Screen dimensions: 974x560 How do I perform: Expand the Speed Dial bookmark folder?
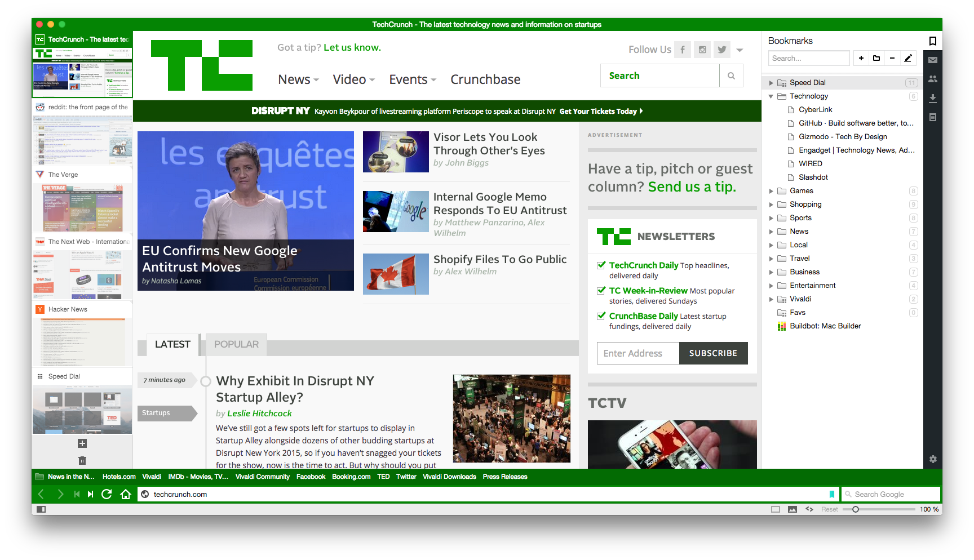click(x=771, y=83)
